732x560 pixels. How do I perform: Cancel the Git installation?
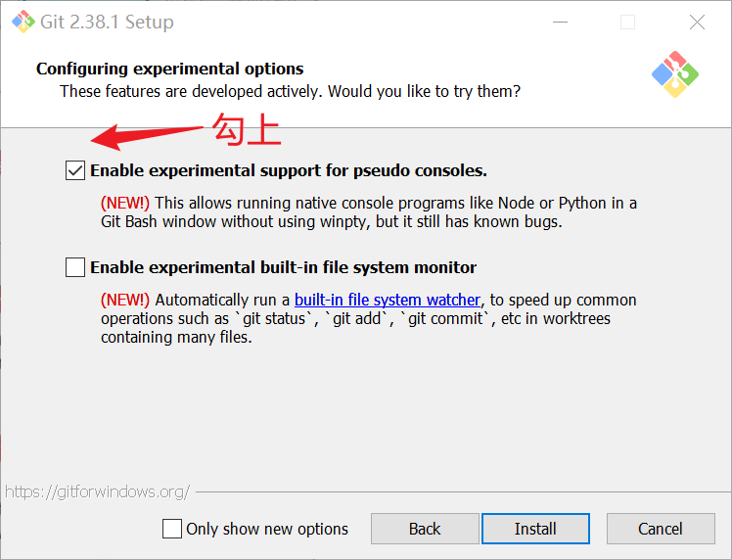(660, 529)
